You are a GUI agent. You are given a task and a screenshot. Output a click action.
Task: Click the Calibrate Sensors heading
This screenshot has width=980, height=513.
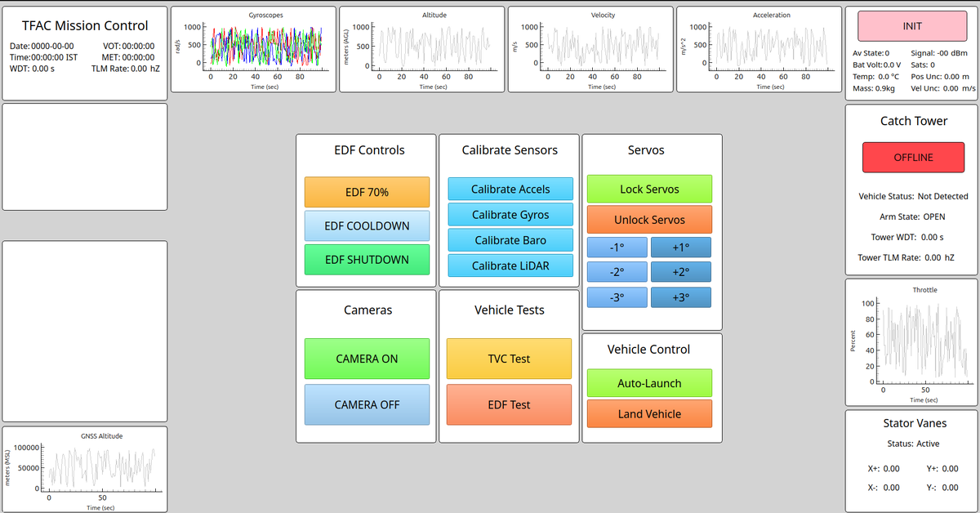coord(510,150)
